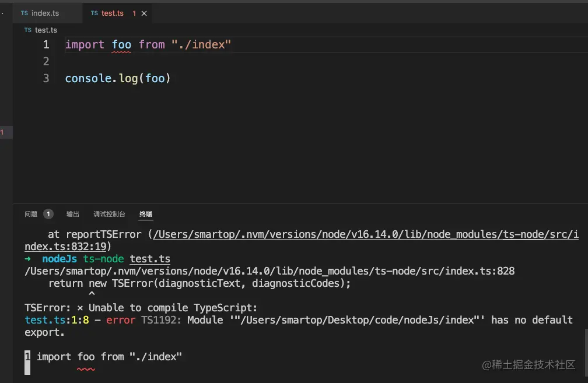
Task: Click test.ts in the breadcrumb bar
Action: pyautogui.click(x=45, y=30)
